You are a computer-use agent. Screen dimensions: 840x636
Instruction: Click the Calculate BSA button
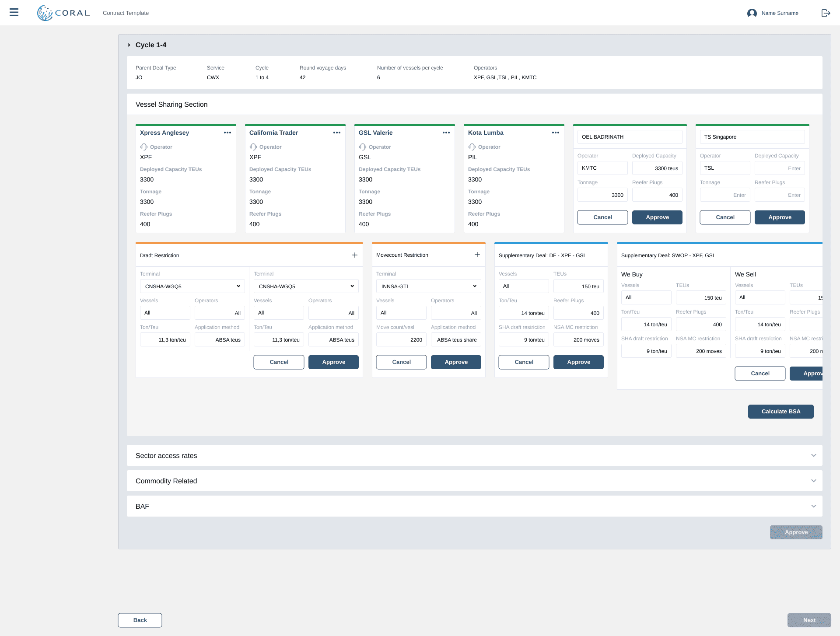781,412
